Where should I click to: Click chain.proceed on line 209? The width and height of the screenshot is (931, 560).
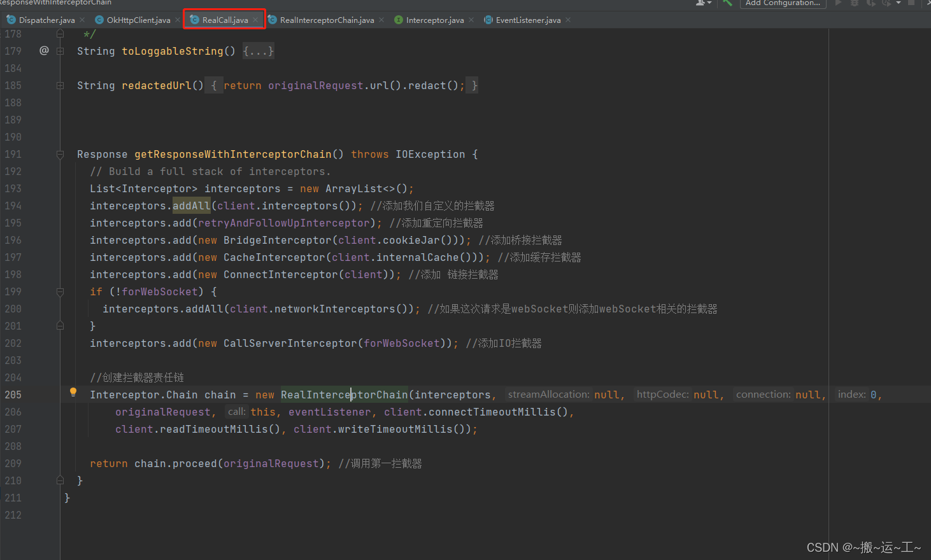click(x=176, y=463)
